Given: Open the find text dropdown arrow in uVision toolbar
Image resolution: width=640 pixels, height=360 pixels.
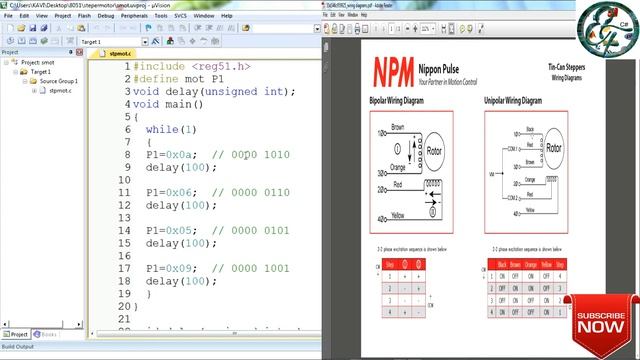Looking at the screenshot, I should click(x=317, y=29).
